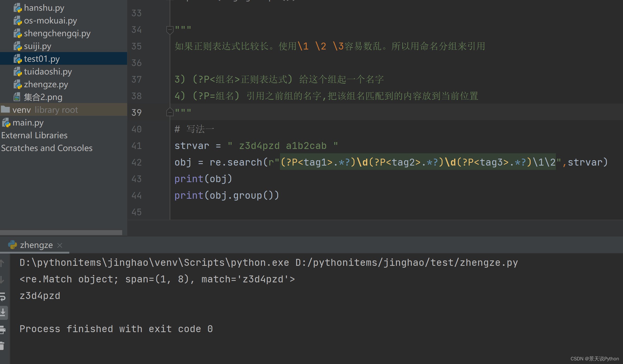
Task: Click the Python file icon of zhengze.py
Action: (18, 84)
